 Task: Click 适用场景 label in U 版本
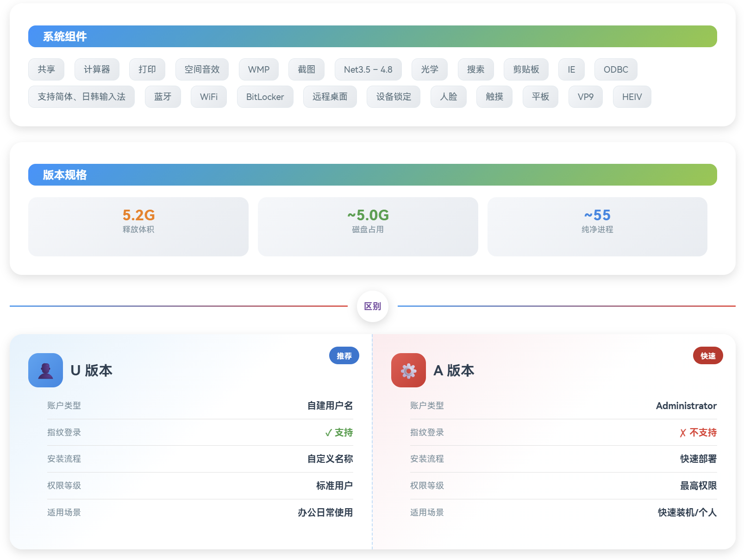point(64,512)
